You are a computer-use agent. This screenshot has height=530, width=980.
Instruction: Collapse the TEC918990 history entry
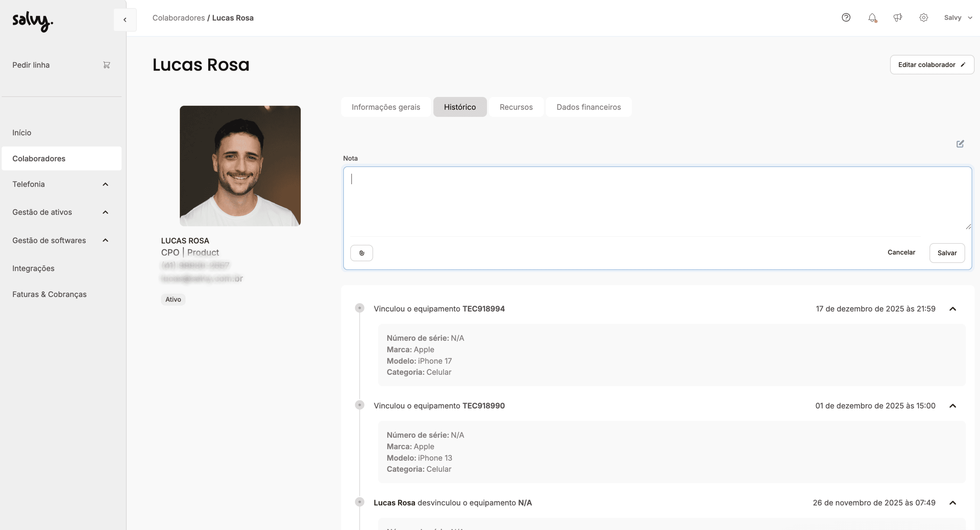tap(952, 406)
